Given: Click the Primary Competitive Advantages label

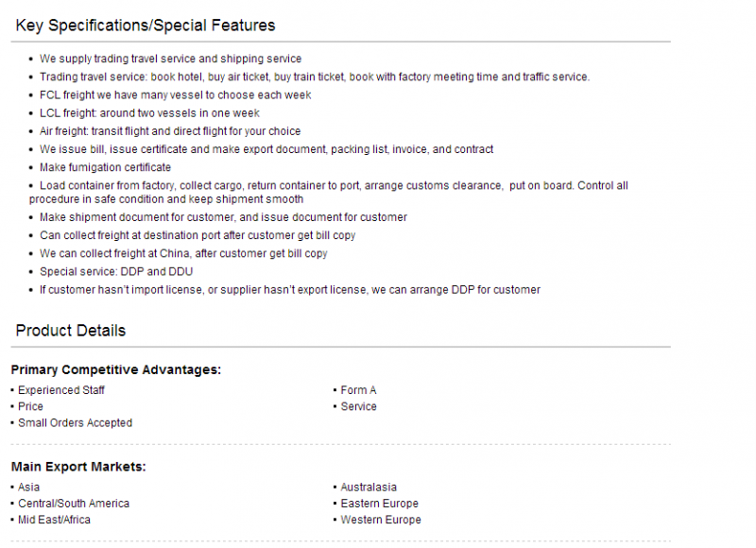Looking at the screenshot, I should pyautogui.click(x=115, y=369).
